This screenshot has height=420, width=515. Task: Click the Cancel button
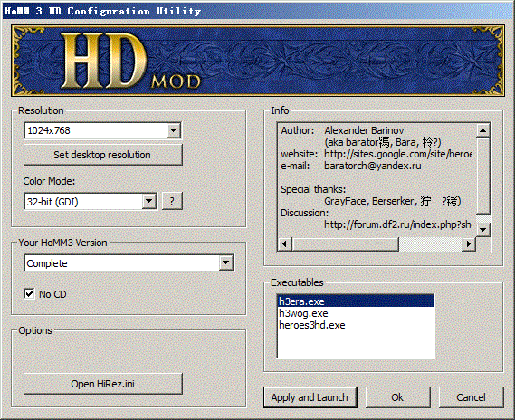[x=471, y=397]
